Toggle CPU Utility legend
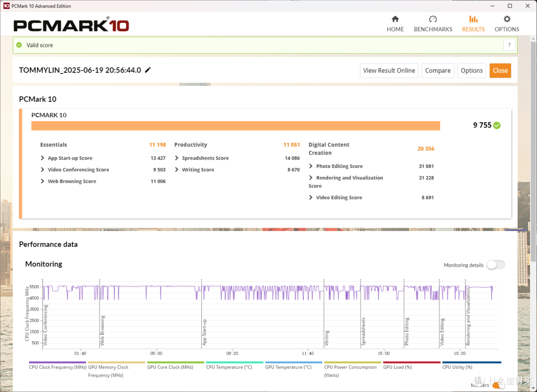Screen dimensions: 537x392 (x=471, y=365)
